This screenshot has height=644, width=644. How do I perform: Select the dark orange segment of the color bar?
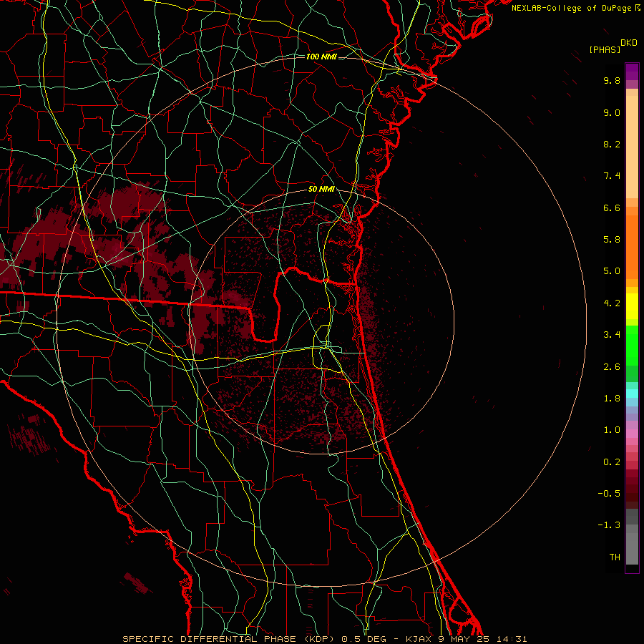pyautogui.click(x=632, y=247)
